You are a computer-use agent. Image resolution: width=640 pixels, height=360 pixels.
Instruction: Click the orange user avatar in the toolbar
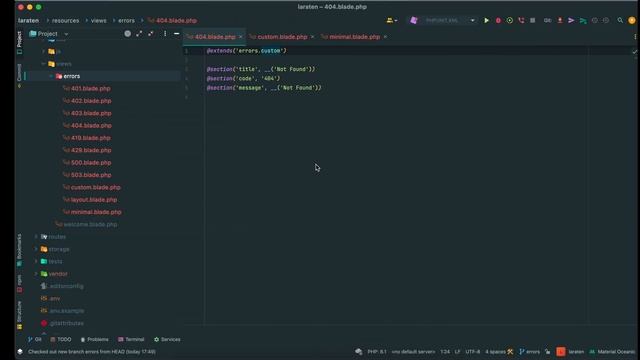click(632, 20)
